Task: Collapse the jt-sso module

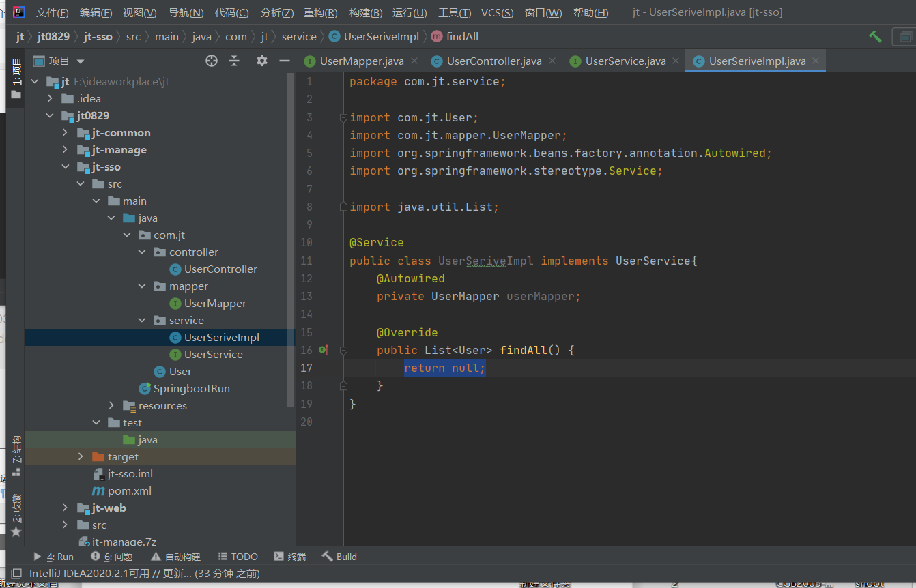Action: [65, 167]
